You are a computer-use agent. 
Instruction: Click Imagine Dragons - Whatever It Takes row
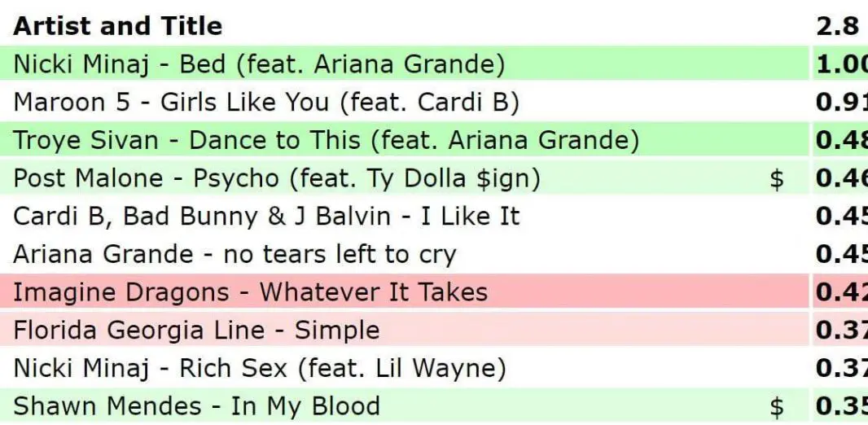pos(250,292)
